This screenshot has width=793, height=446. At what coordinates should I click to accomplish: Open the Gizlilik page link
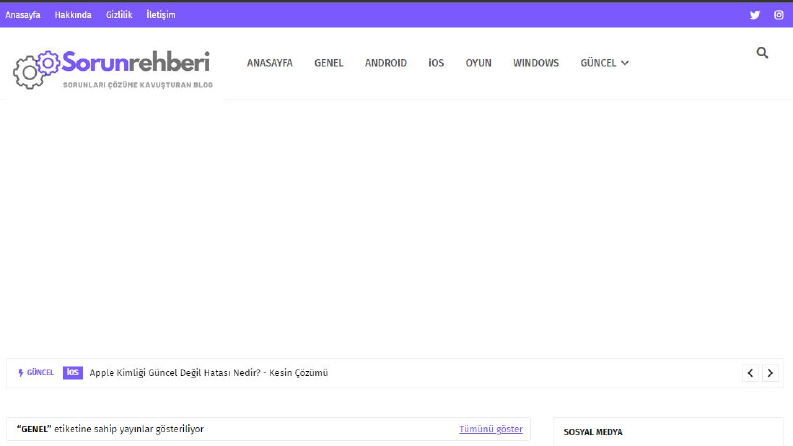click(119, 15)
